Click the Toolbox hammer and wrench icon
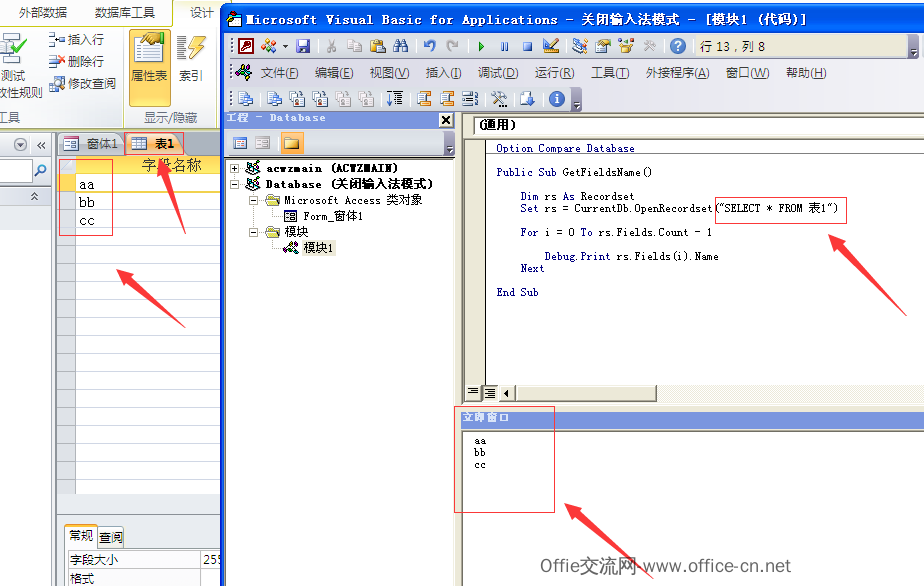924x586 pixels. click(649, 46)
